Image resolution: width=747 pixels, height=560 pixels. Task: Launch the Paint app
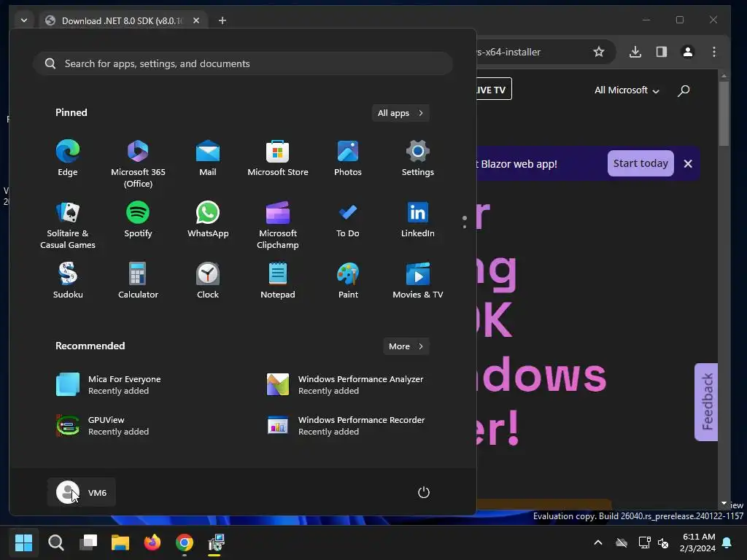(x=348, y=281)
